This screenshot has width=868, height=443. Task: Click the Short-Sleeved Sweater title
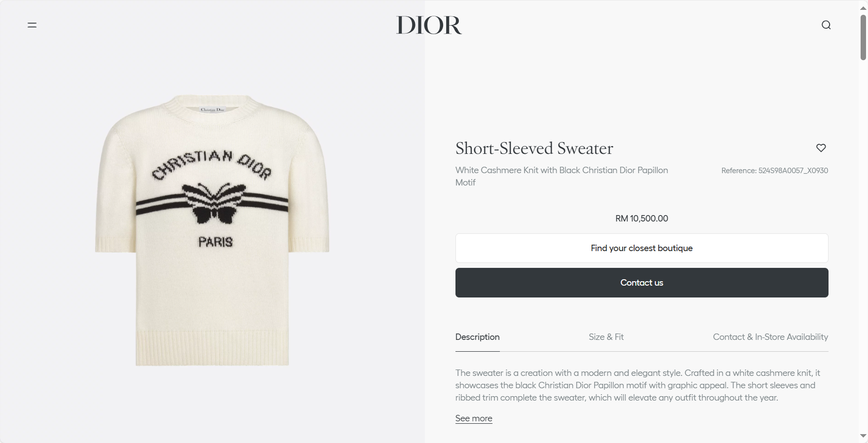[x=534, y=148]
